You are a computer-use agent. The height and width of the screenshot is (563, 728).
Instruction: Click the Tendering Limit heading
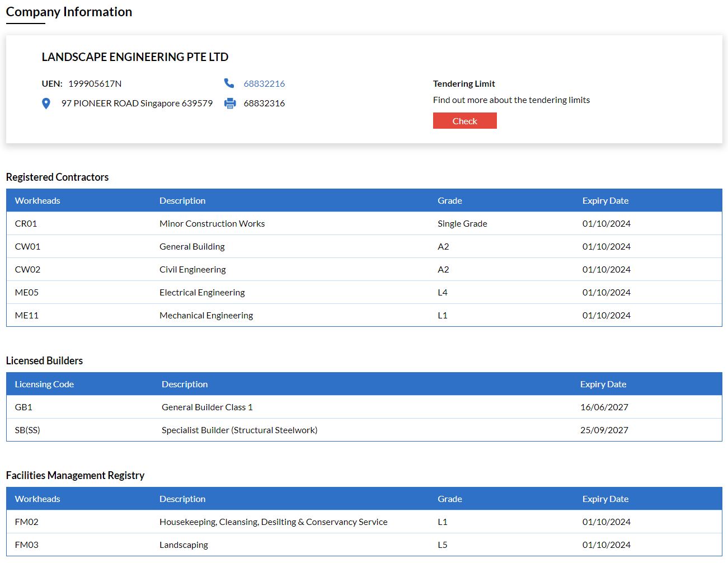click(x=464, y=84)
